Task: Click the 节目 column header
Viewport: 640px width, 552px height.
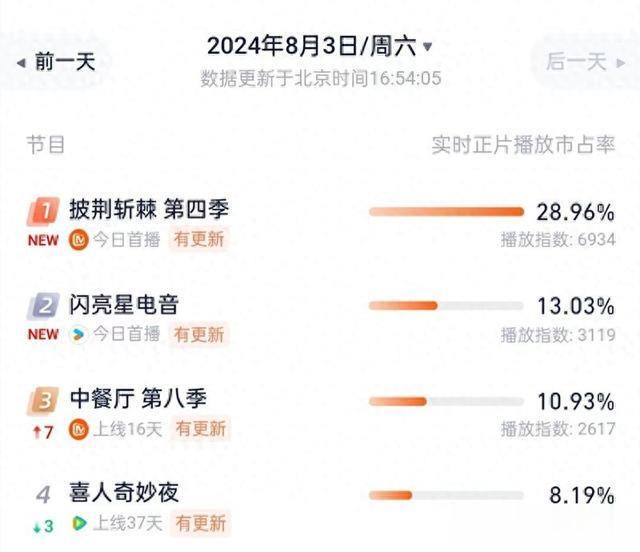Action: pos(46,145)
